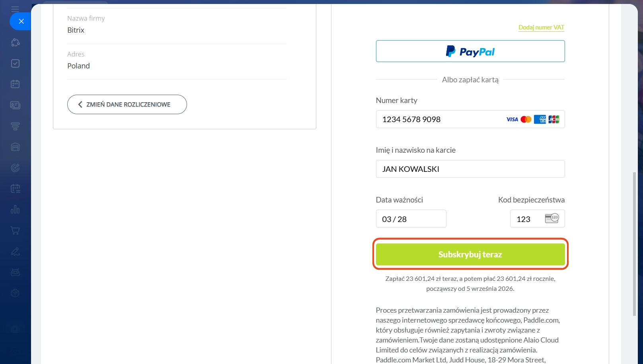Image resolution: width=643 pixels, height=364 pixels.
Task: Pay using the PayPal button
Action: click(x=470, y=51)
